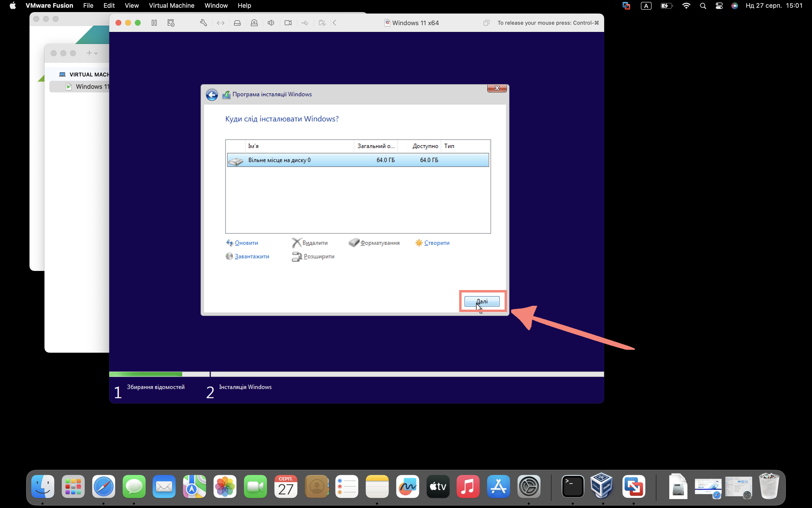The height and width of the screenshot is (508, 812).
Task: Open the File menu
Action: tap(88, 5)
